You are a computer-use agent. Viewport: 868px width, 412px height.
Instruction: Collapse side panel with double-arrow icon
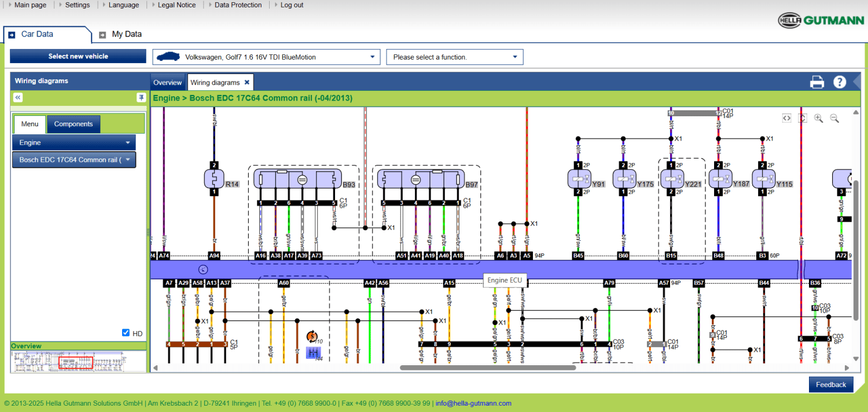point(18,97)
